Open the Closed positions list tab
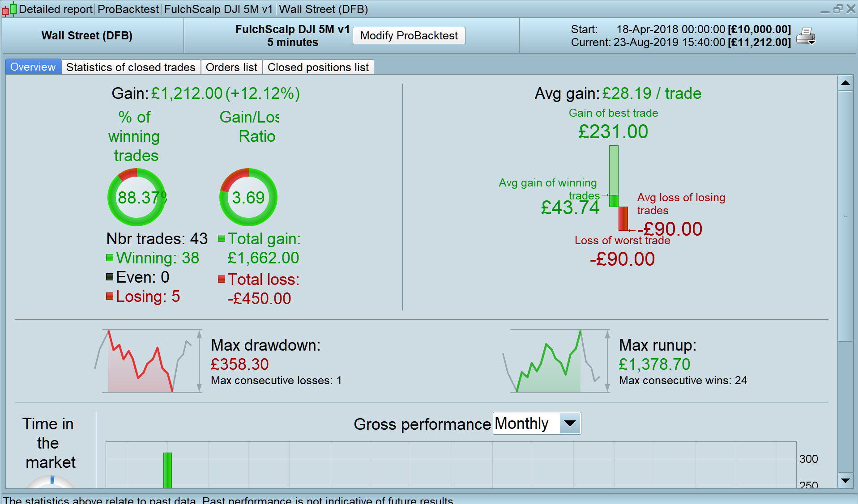This screenshot has height=504, width=858. pos(318,67)
